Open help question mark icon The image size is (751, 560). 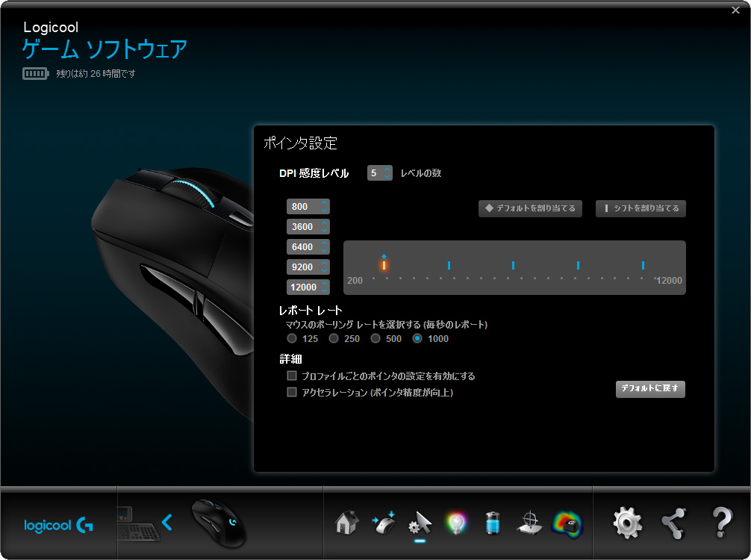click(x=722, y=522)
